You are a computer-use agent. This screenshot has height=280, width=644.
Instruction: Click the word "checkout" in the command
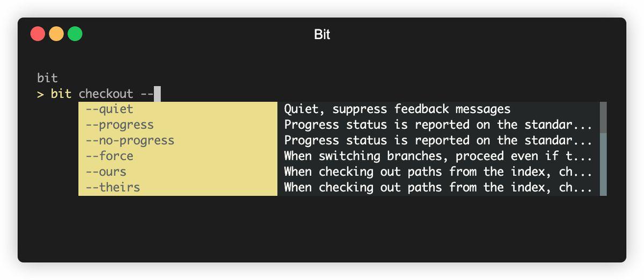point(106,94)
